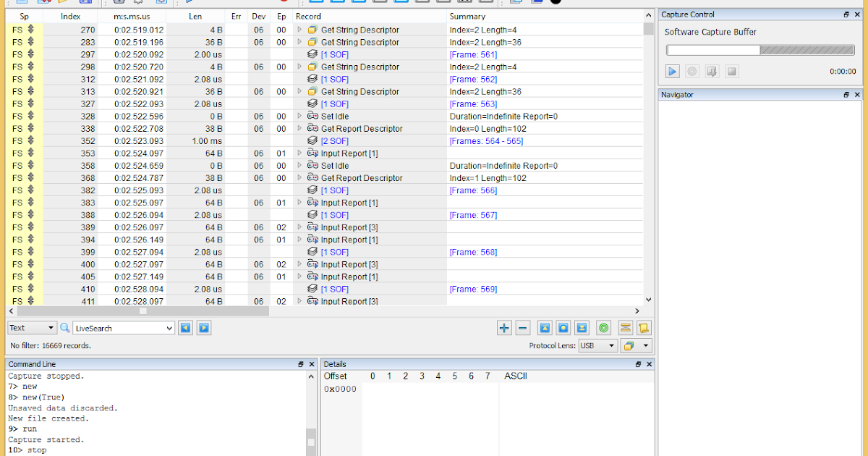Image resolution: width=868 pixels, height=456 pixels.
Task: Click the save capture buffer icon
Action: click(x=712, y=71)
